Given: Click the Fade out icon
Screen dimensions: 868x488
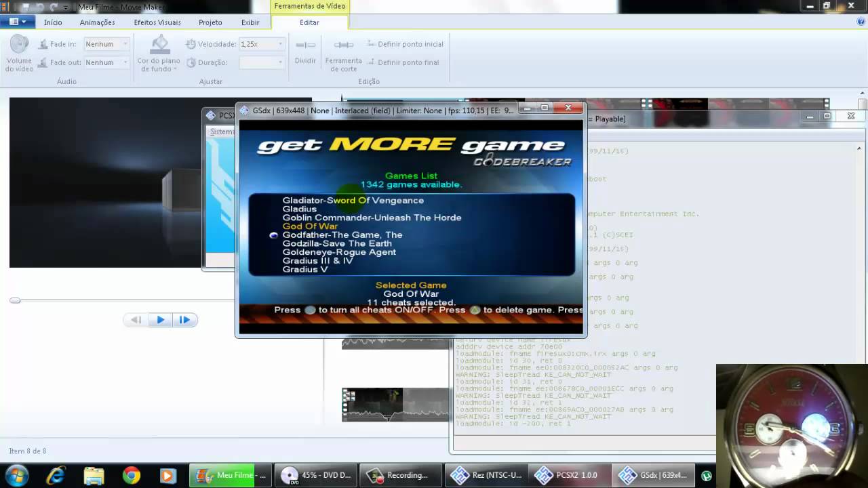Looking at the screenshot, I should [x=43, y=62].
